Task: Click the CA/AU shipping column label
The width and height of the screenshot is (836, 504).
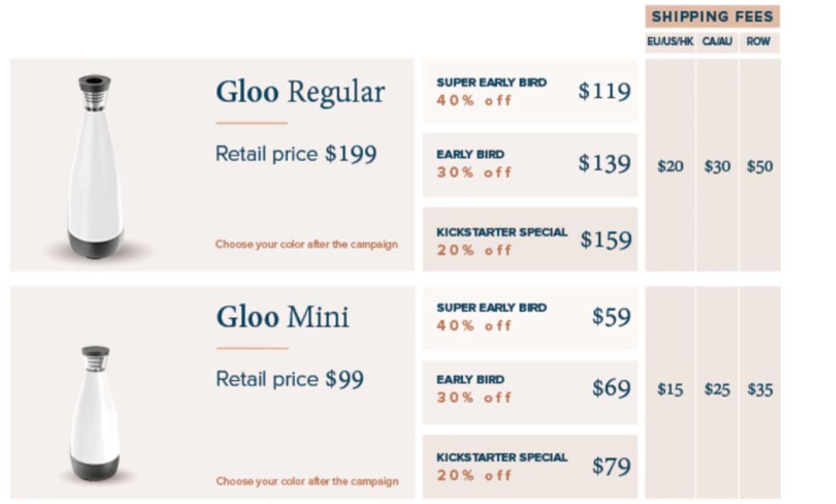Action: pos(717,42)
